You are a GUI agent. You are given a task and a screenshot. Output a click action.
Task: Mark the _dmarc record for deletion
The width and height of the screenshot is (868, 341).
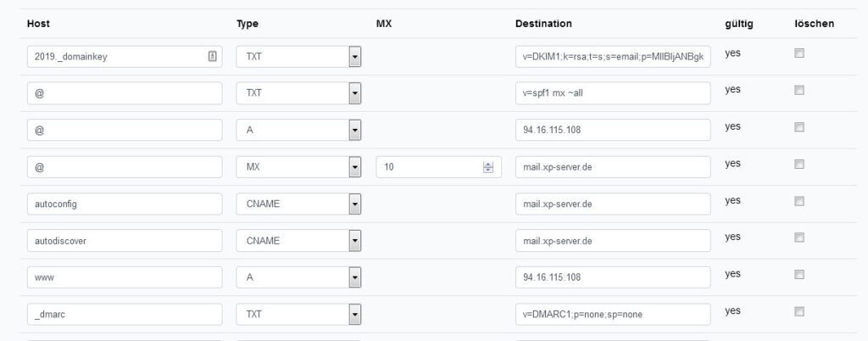pyautogui.click(x=798, y=311)
